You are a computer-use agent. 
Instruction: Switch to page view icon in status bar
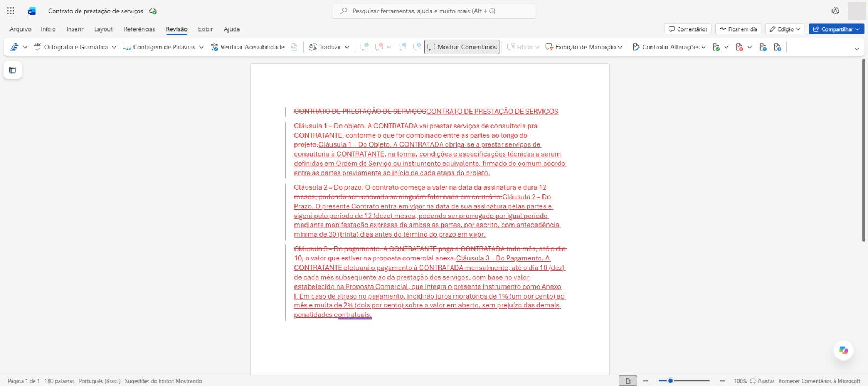click(628, 380)
